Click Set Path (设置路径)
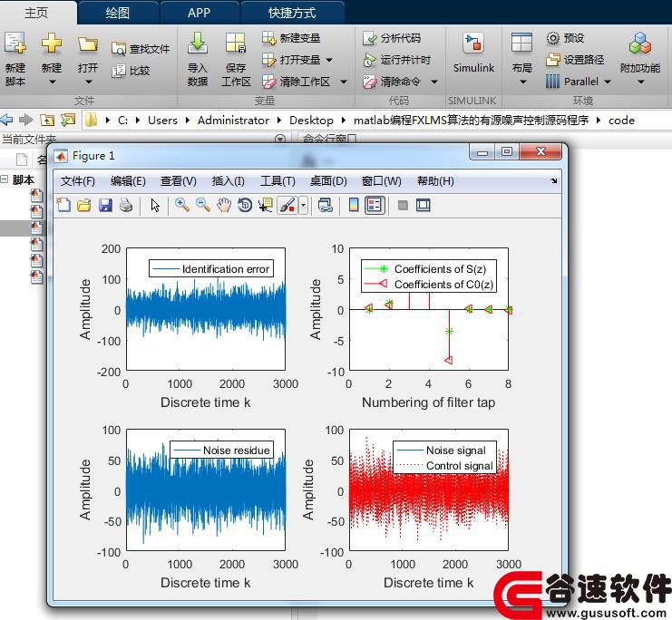The image size is (672, 620). pyautogui.click(x=575, y=60)
